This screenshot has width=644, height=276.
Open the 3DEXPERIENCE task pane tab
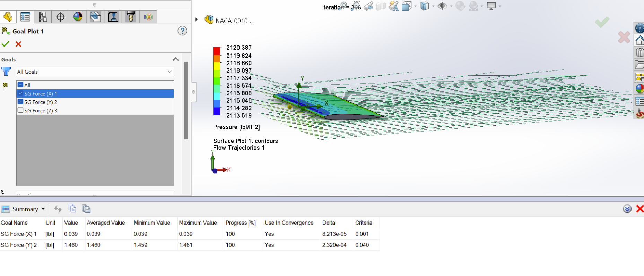[x=639, y=28]
